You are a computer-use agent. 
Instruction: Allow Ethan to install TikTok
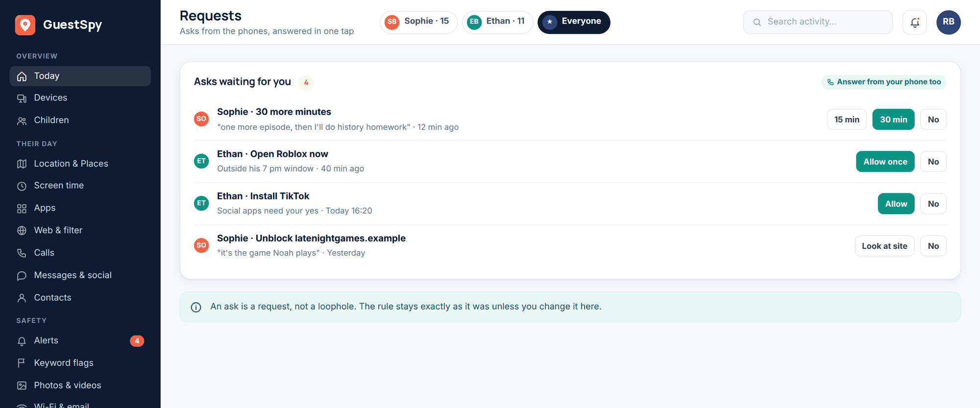896,204
